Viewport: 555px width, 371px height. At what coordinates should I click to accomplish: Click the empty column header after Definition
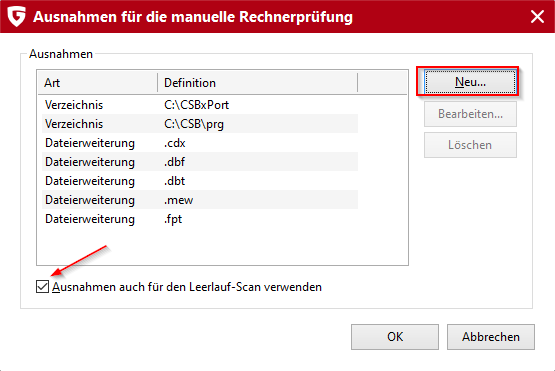pyautogui.click(x=382, y=83)
